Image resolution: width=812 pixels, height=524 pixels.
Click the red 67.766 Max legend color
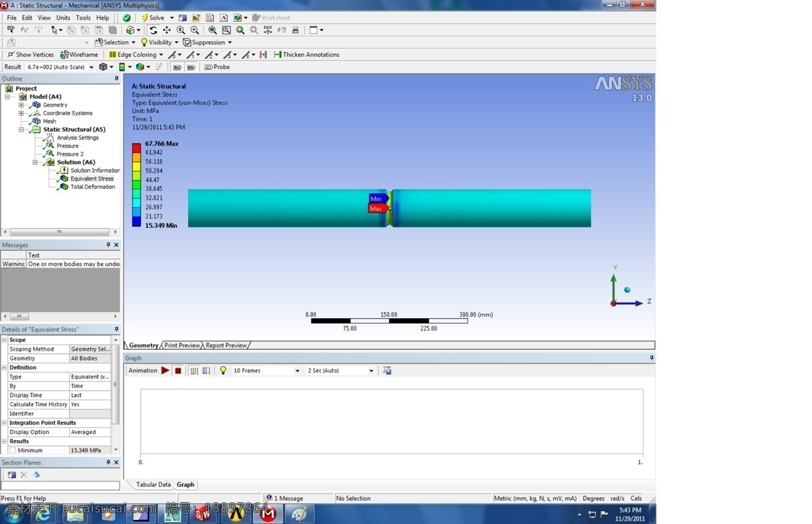136,148
